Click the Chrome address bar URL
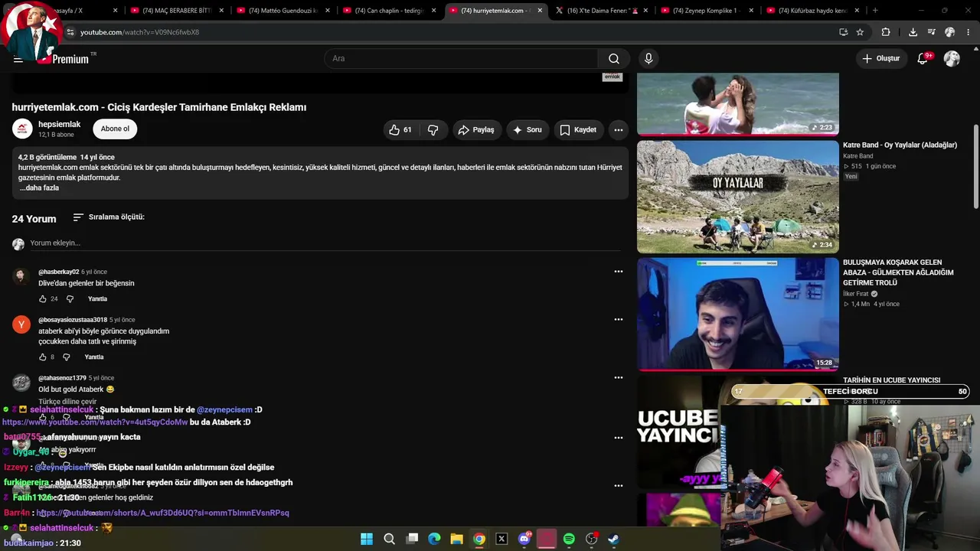The image size is (980, 551). click(x=139, y=32)
